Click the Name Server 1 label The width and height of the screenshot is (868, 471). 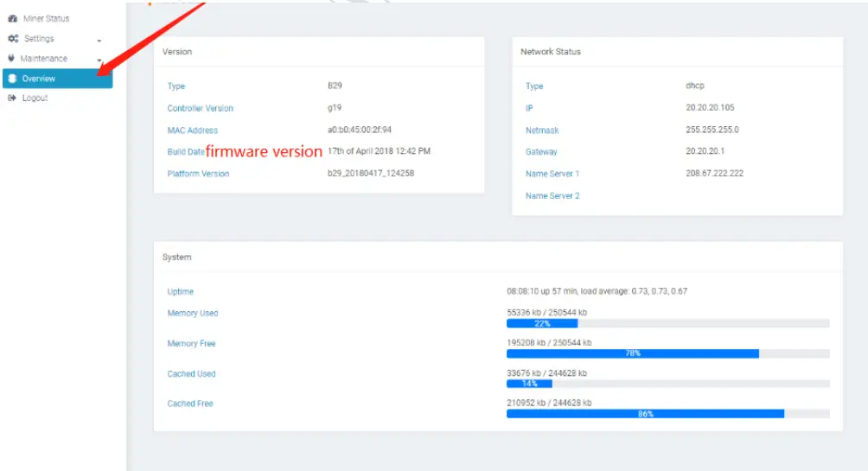pos(552,174)
